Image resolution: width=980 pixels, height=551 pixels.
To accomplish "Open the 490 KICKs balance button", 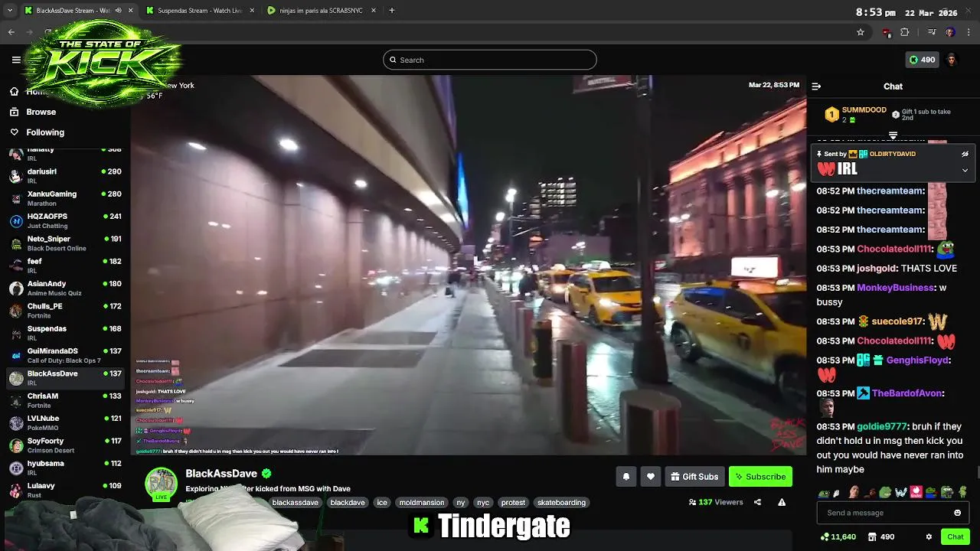I will click(922, 60).
